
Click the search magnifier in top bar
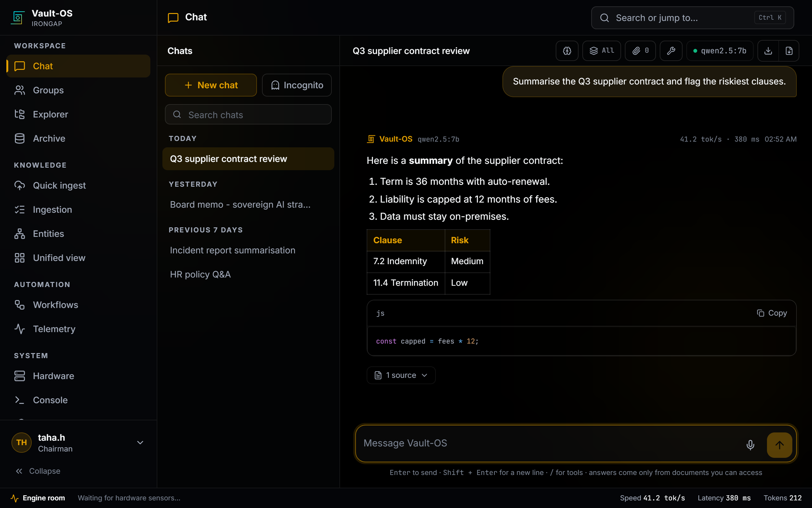click(x=604, y=18)
